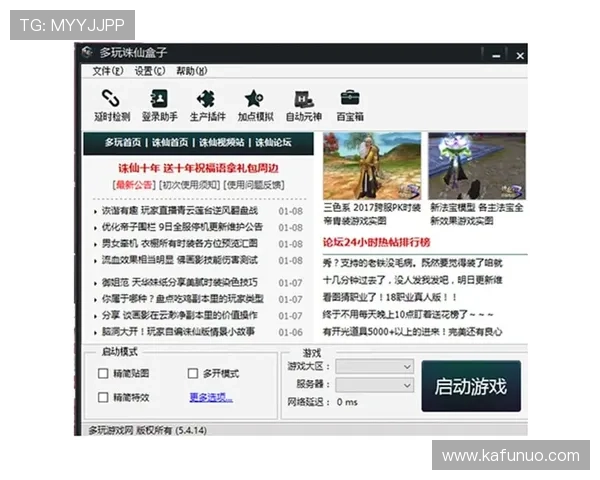The image size is (600, 480).
Task: Toggle the 精简特效 checkbox
Action: tap(103, 397)
